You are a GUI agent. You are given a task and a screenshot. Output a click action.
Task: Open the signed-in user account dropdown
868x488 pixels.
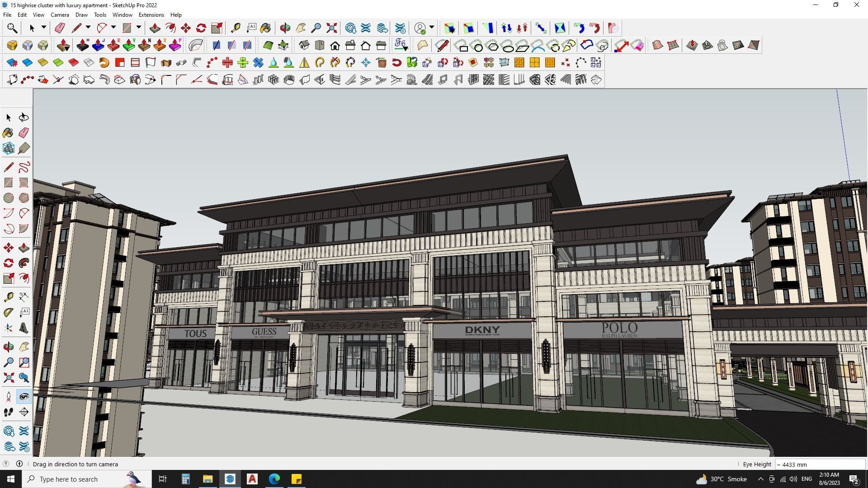coord(432,28)
